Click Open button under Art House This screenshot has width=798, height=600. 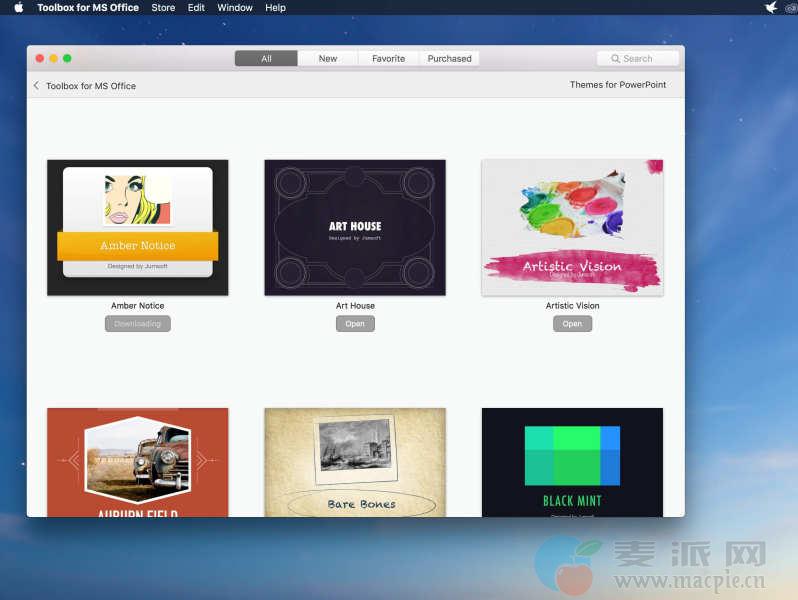pos(355,324)
